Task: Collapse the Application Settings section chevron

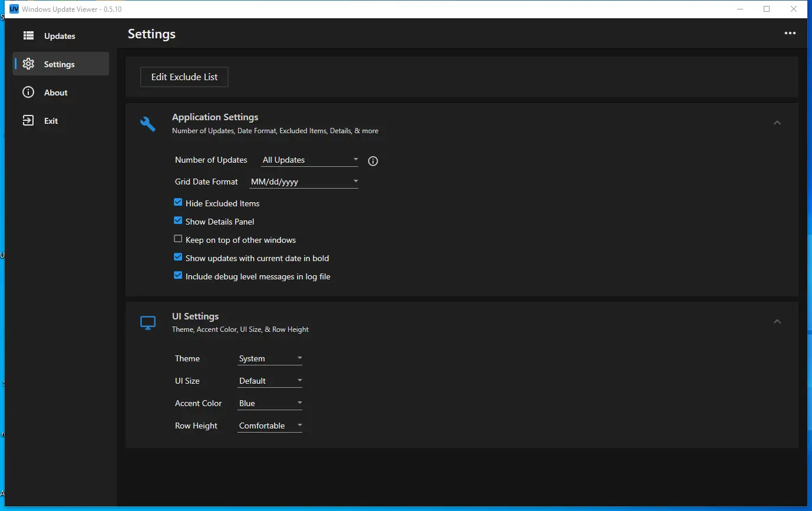Action: [x=777, y=123]
